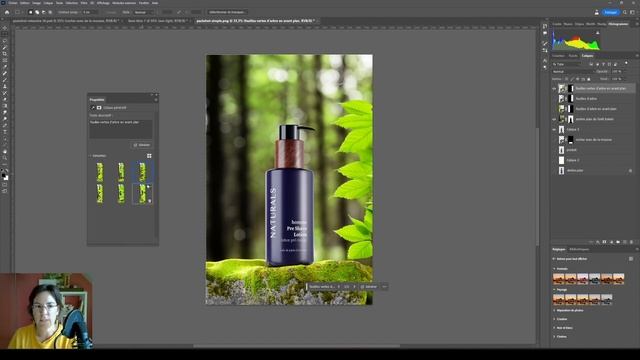The image size is (640, 360).
Task: Select the first Portraits preset thumbnail
Action: [558, 279]
